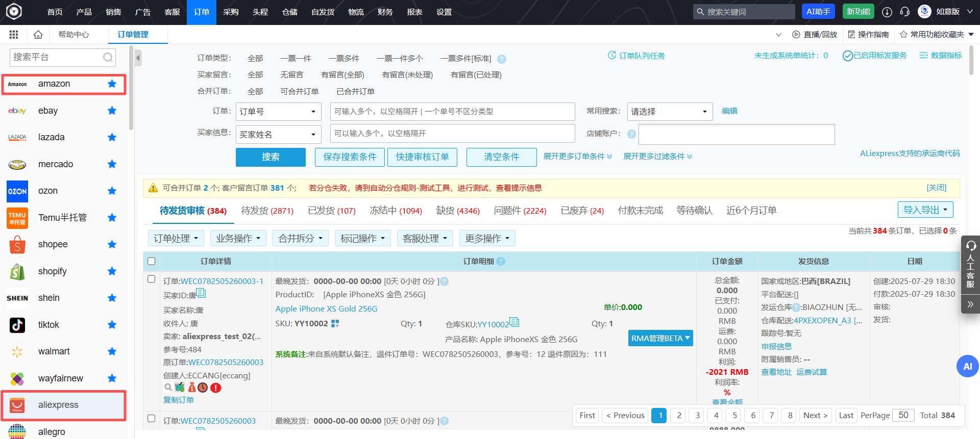Select 一票多件 order type filter
980x439 pixels.
point(344,59)
